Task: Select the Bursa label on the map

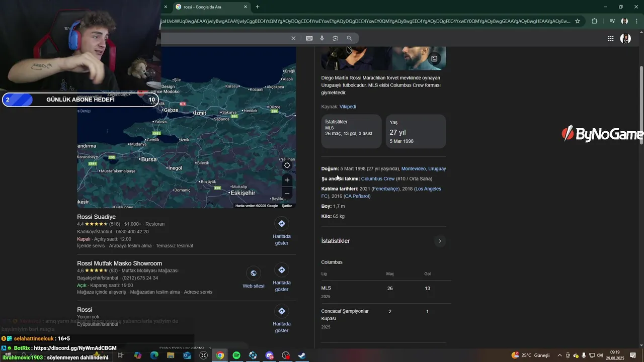Action: tap(149, 159)
